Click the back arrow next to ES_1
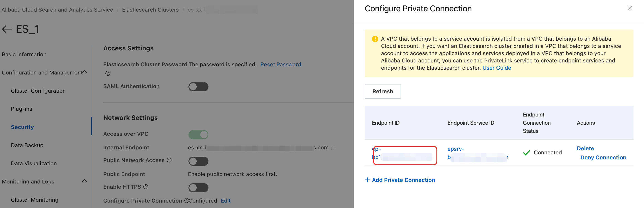Image resolution: width=644 pixels, height=208 pixels. (x=7, y=29)
